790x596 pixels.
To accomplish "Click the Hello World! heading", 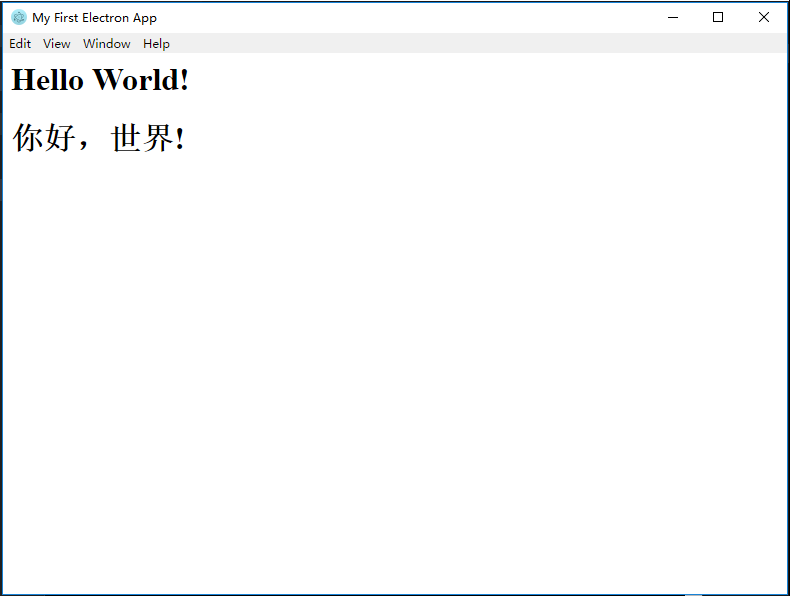I will pyautogui.click(x=100, y=80).
